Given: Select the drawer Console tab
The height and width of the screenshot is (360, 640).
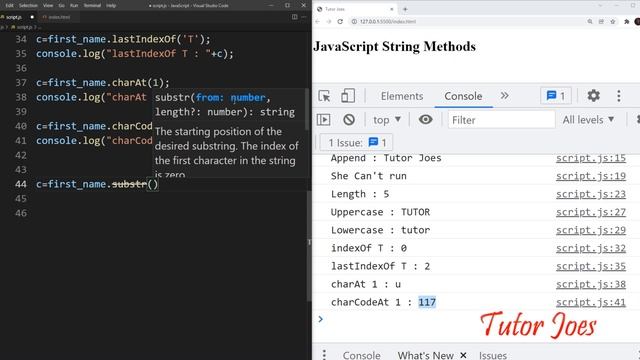Looking at the screenshot, I should 361,356.
